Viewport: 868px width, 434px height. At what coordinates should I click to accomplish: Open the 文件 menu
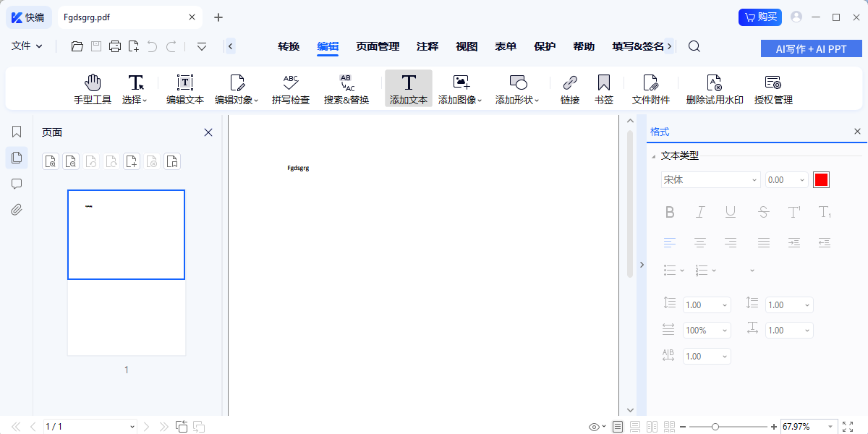click(23, 45)
